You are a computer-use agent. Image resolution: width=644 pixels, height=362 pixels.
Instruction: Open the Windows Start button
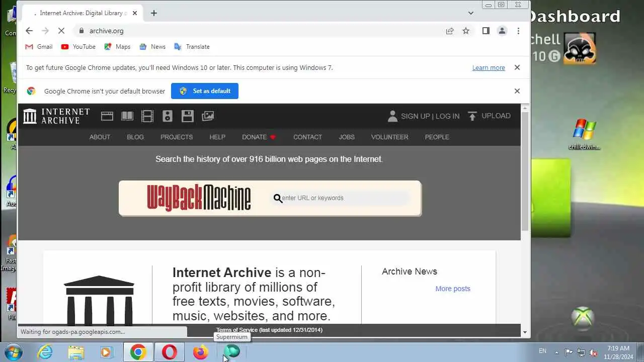(13, 351)
